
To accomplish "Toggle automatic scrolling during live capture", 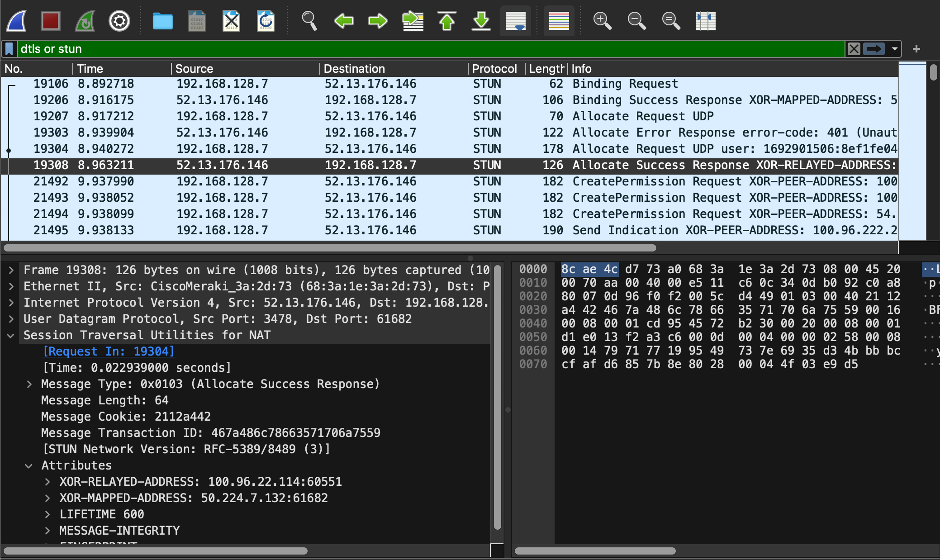I will [x=515, y=21].
